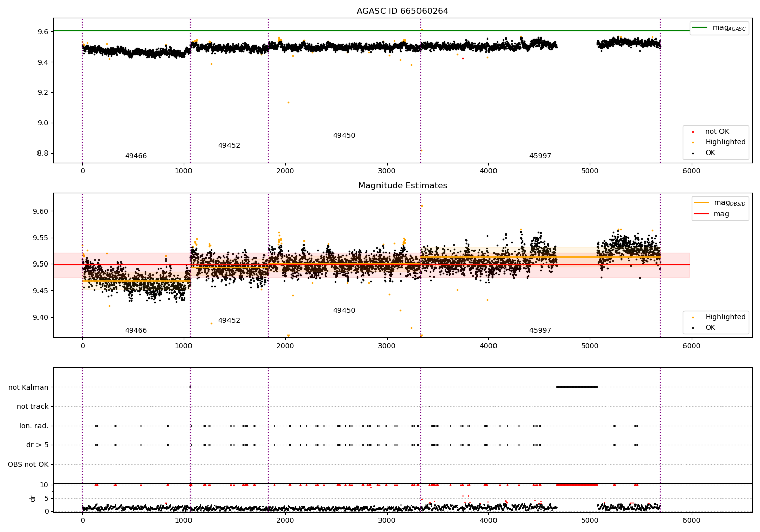The height and width of the screenshot is (532, 760).
Task: Click the green line swatch in top legend
Action: 700,28
